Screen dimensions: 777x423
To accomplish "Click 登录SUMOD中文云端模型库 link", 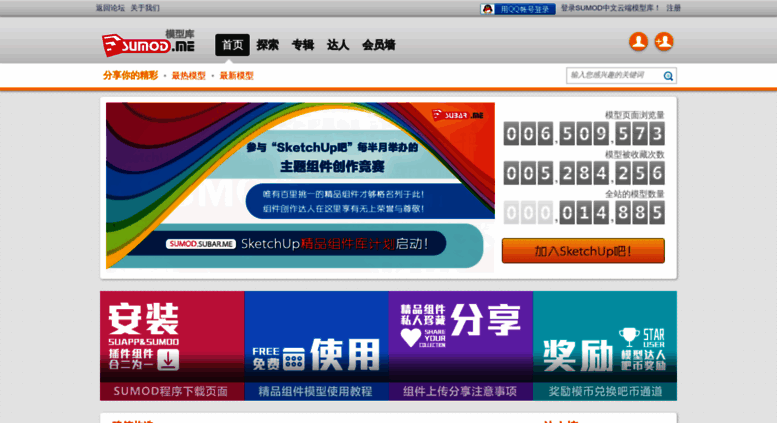I will (610, 8).
